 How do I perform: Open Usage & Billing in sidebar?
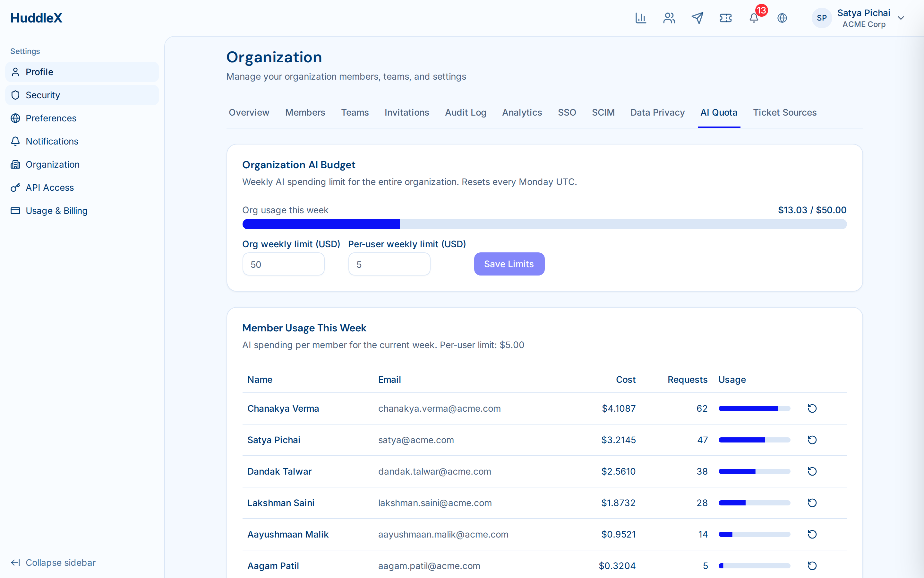pos(82,211)
